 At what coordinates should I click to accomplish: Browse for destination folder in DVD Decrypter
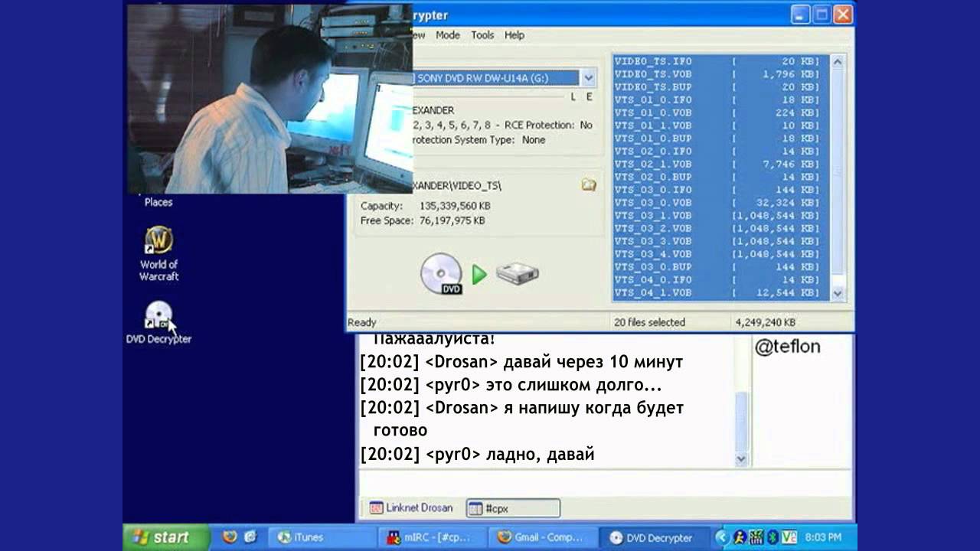click(x=588, y=184)
